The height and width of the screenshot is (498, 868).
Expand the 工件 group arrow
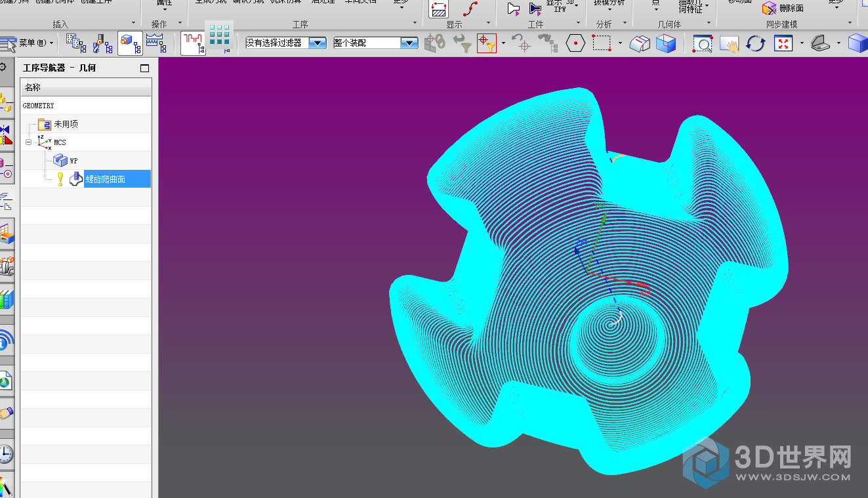(578, 24)
